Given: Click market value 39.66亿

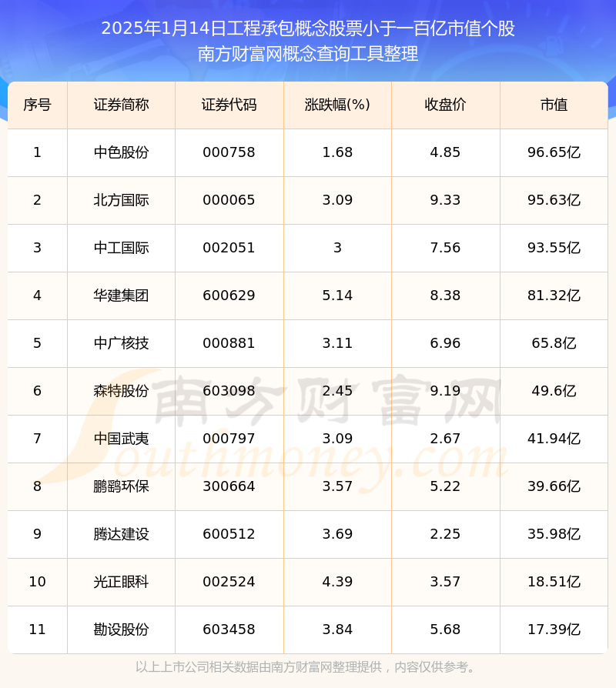Looking at the screenshot, I should (x=554, y=486).
